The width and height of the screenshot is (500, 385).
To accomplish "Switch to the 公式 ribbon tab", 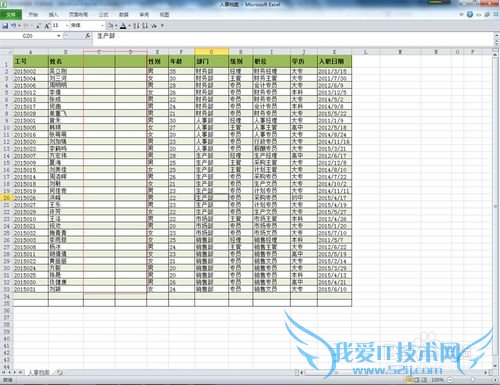I will click(x=103, y=15).
